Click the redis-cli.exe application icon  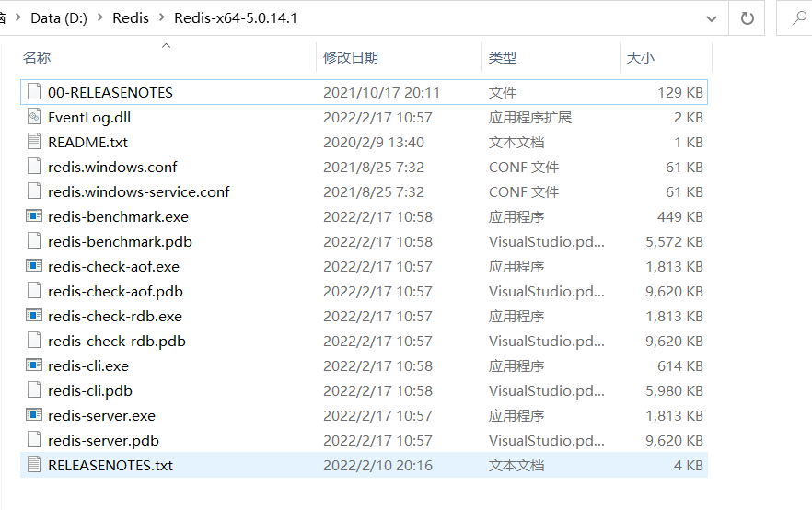pos(34,365)
